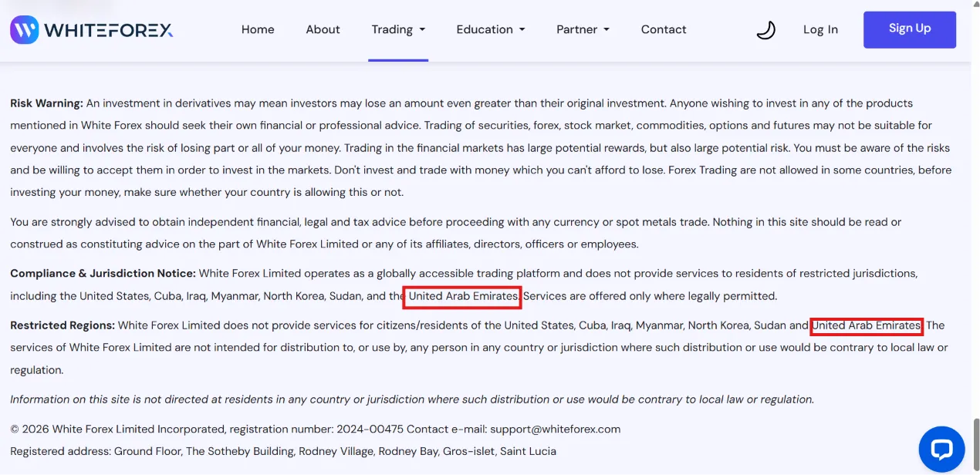Click the 'Risk Warning:' heading text
This screenshot has height=475, width=980.
(x=46, y=103)
